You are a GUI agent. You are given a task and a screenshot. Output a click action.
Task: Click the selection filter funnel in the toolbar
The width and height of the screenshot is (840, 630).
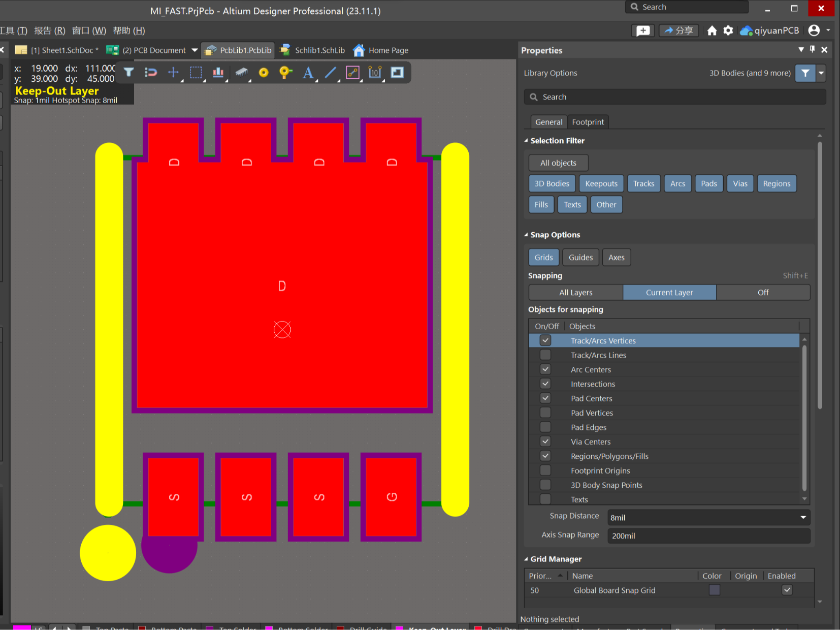click(x=129, y=72)
